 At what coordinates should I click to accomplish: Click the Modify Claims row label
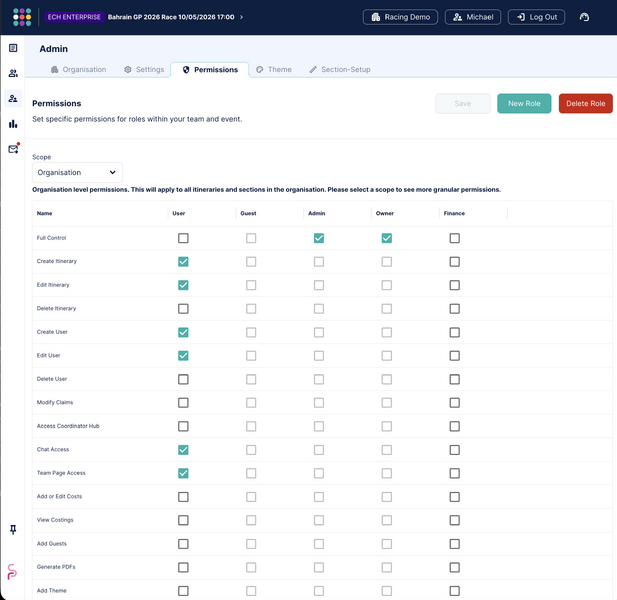(55, 402)
